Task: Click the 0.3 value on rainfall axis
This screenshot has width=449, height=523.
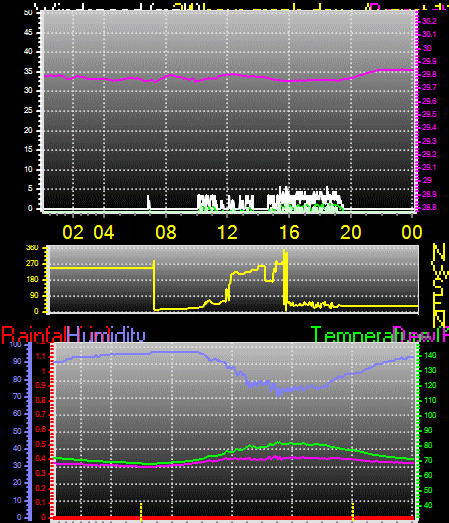Action: (41, 473)
